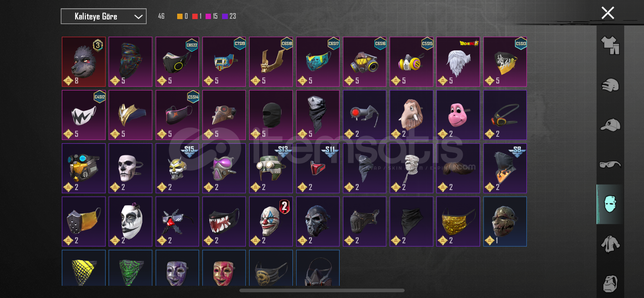644x298 pixels.
Task: Expand the sort list chevron arrow
Action: click(138, 17)
